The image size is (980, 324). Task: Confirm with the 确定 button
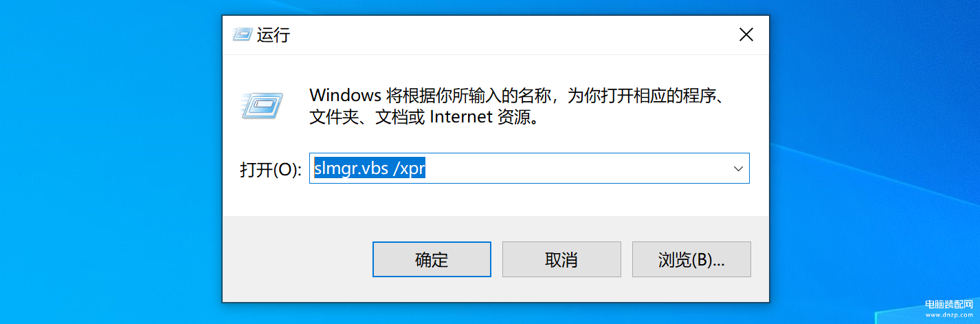tap(432, 259)
